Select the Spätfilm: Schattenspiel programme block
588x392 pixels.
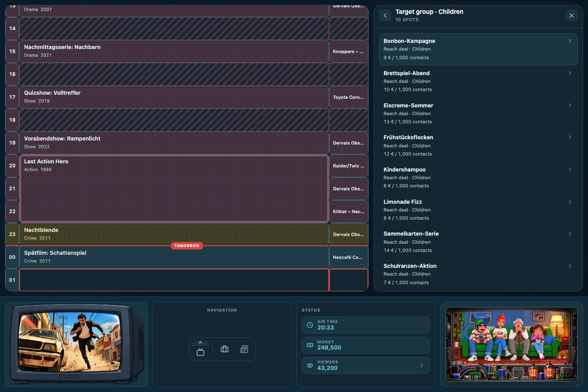point(174,257)
